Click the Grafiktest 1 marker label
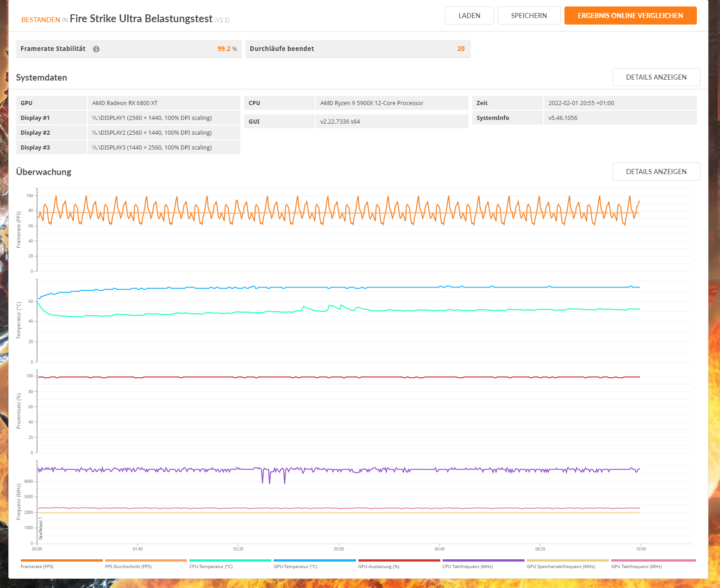Image resolution: width=720 pixels, height=588 pixels. pos(41,529)
